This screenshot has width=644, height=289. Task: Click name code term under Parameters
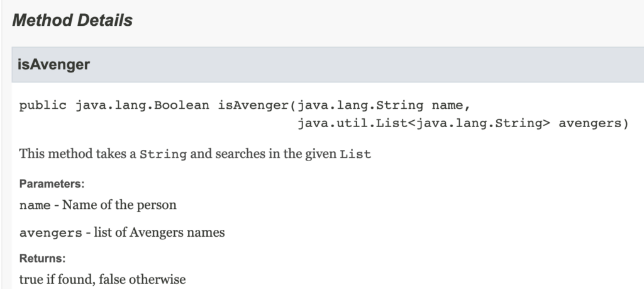35,205
